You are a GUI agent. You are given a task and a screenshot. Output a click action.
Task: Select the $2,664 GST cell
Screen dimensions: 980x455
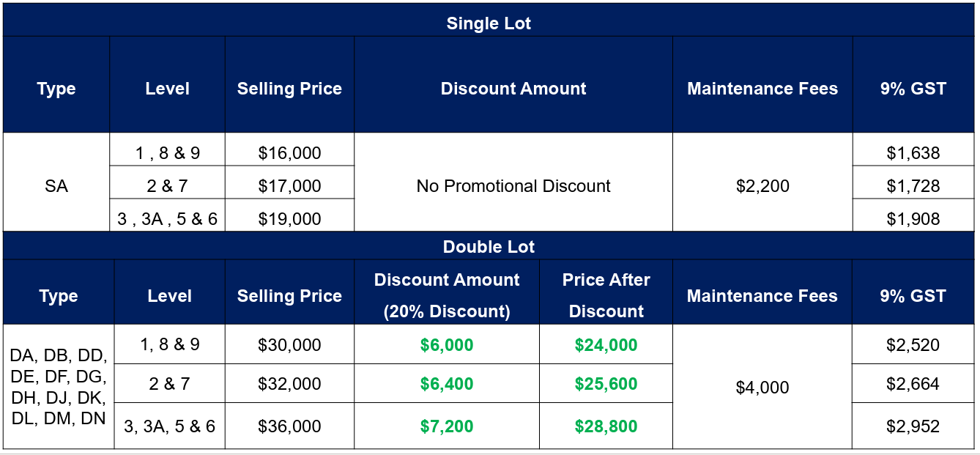pyautogui.click(x=913, y=384)
